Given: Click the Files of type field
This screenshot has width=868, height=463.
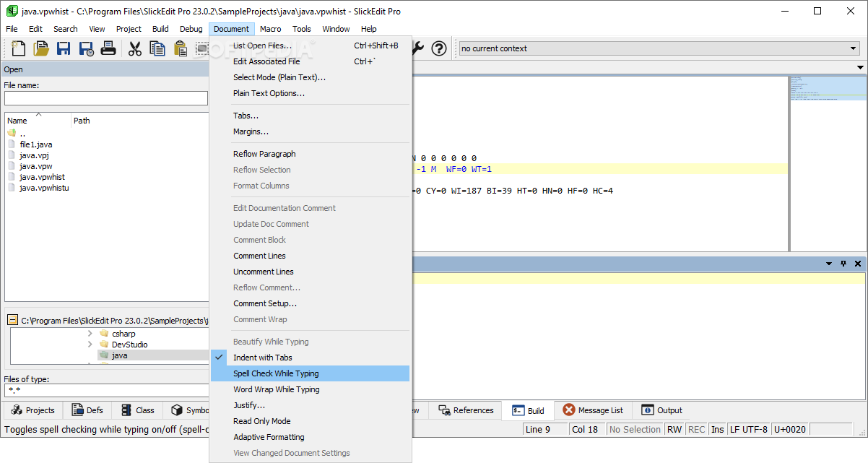Looking at the screenshot, I should [106, 391].
